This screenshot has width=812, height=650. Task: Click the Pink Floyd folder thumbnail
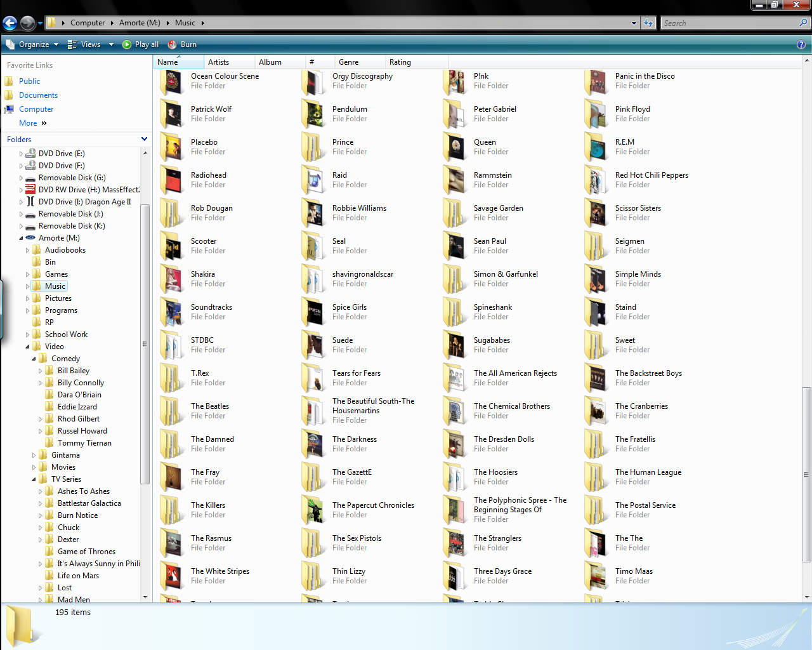click(596, 114)
